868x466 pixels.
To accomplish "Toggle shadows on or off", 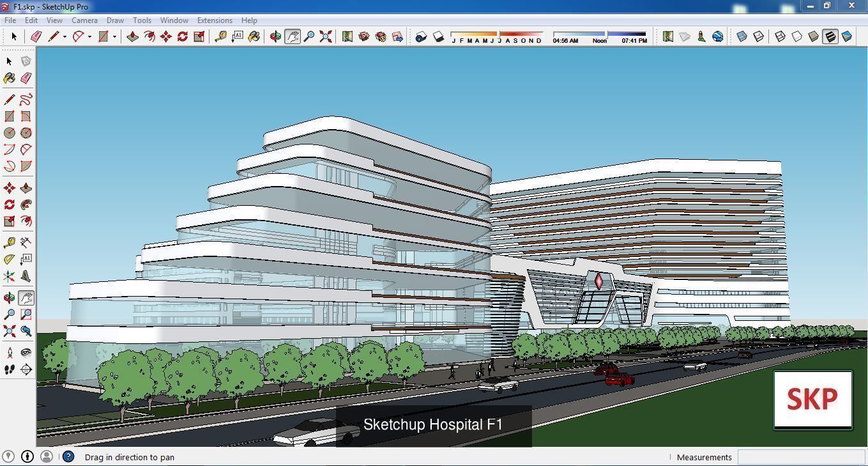I will pyautogui.click(x=438, y=36).
